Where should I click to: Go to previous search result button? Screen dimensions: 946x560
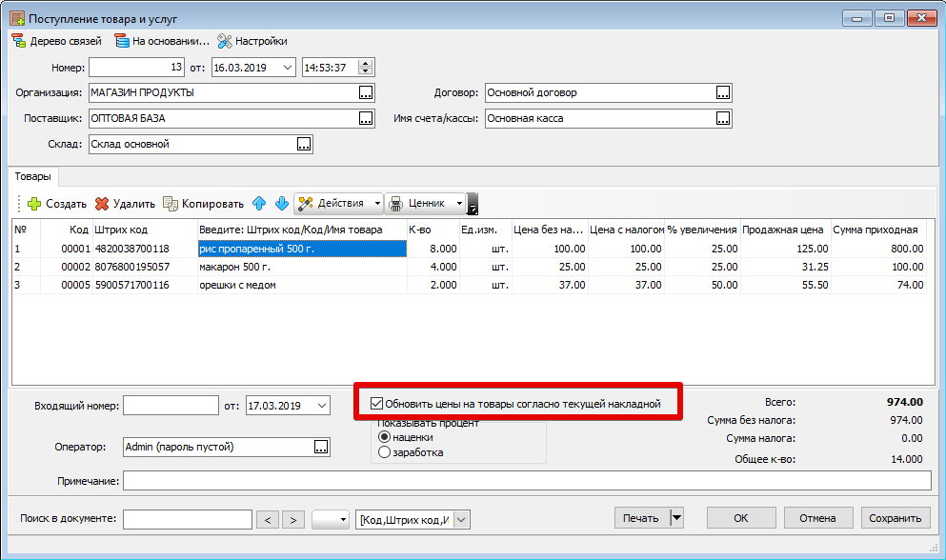coord(268,520)
